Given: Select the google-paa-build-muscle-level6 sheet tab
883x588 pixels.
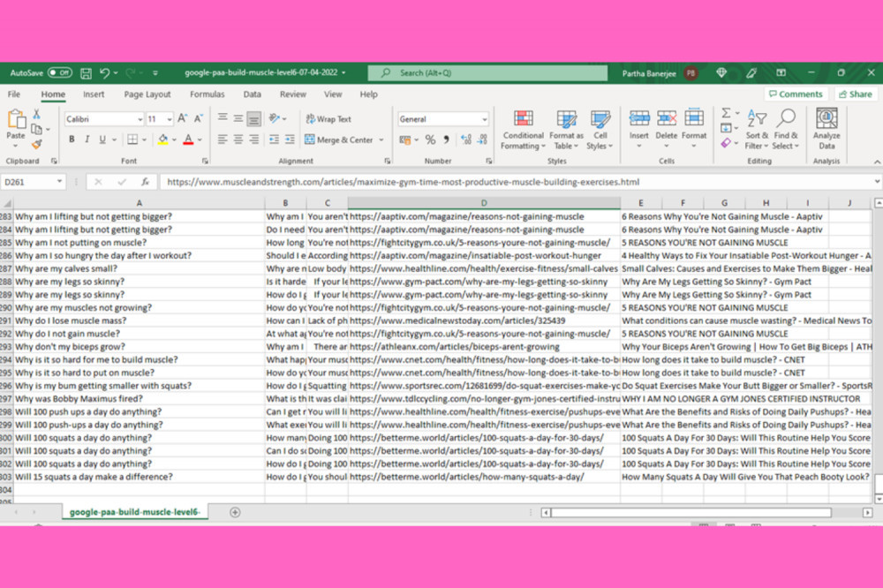Looking at the screenshot, I should 134,512.
